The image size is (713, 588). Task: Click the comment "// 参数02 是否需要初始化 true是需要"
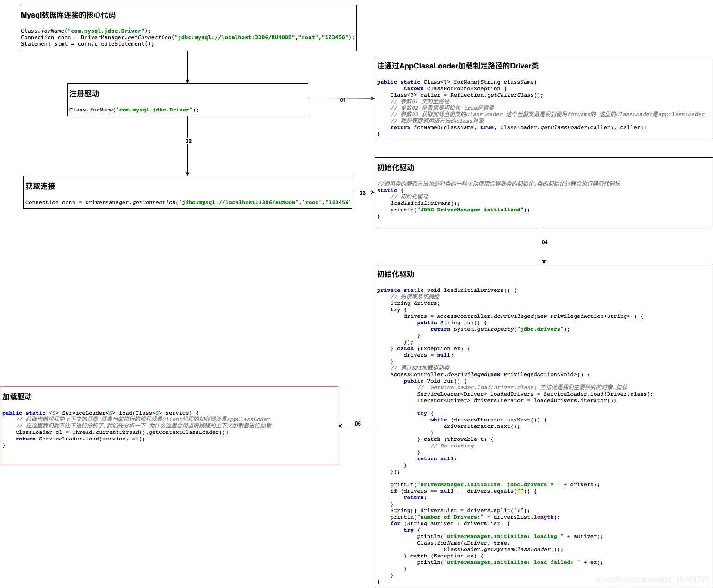click(442, 108)
